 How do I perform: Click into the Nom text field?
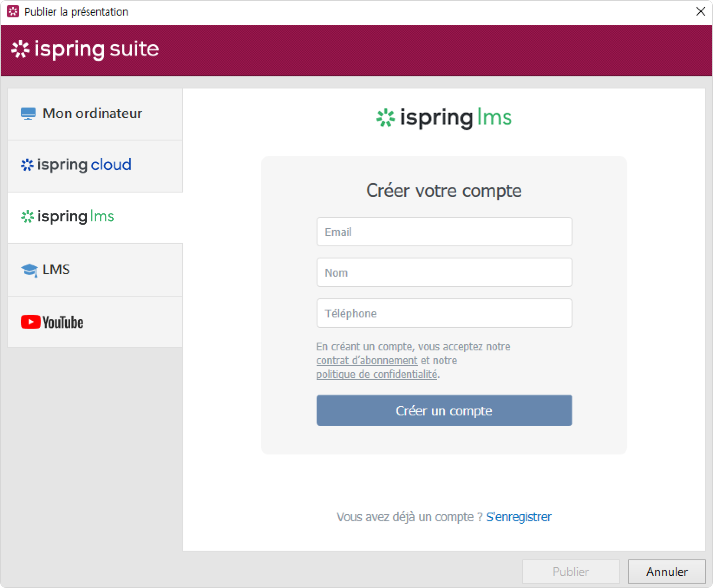point(444,273)
